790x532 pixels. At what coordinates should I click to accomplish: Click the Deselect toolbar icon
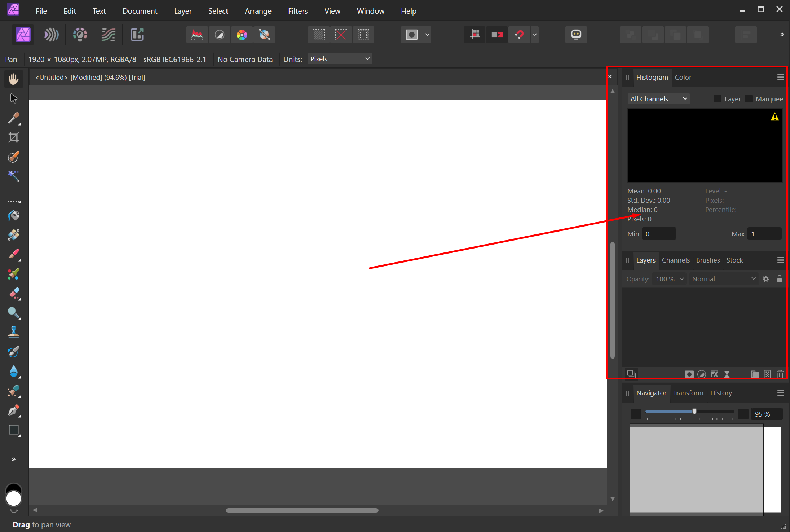coord(341,35)
